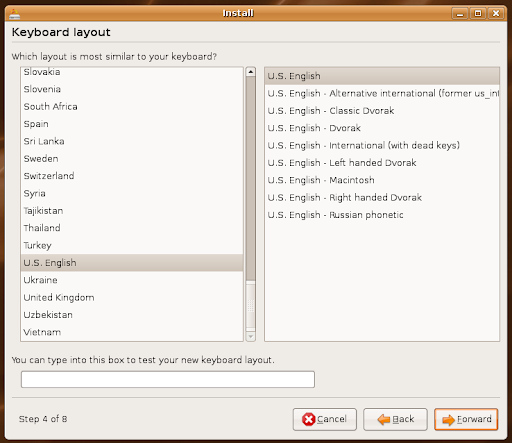Image resolution: width=512 pixels, height=443 pixels.
Task: Click the Forward button
Action: (x=466, y=419)
